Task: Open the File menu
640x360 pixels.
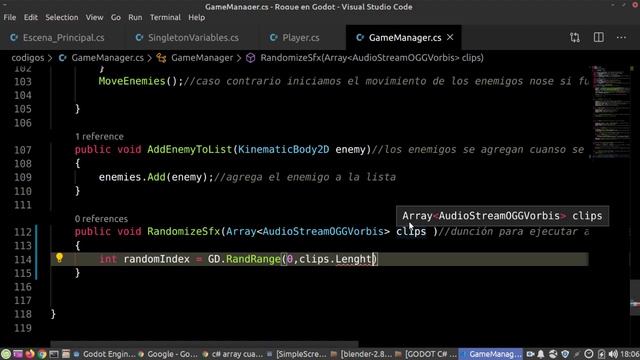Action: click(10, 18)
